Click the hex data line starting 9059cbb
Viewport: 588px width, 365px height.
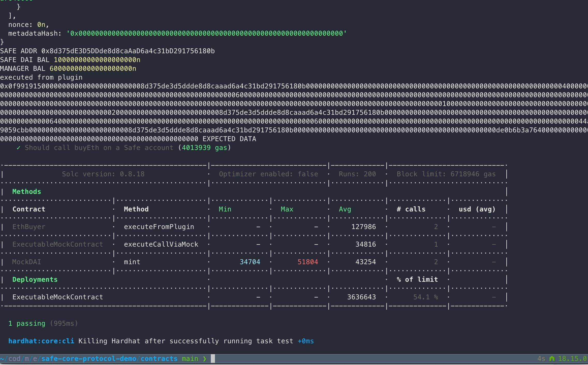[294, 130]
